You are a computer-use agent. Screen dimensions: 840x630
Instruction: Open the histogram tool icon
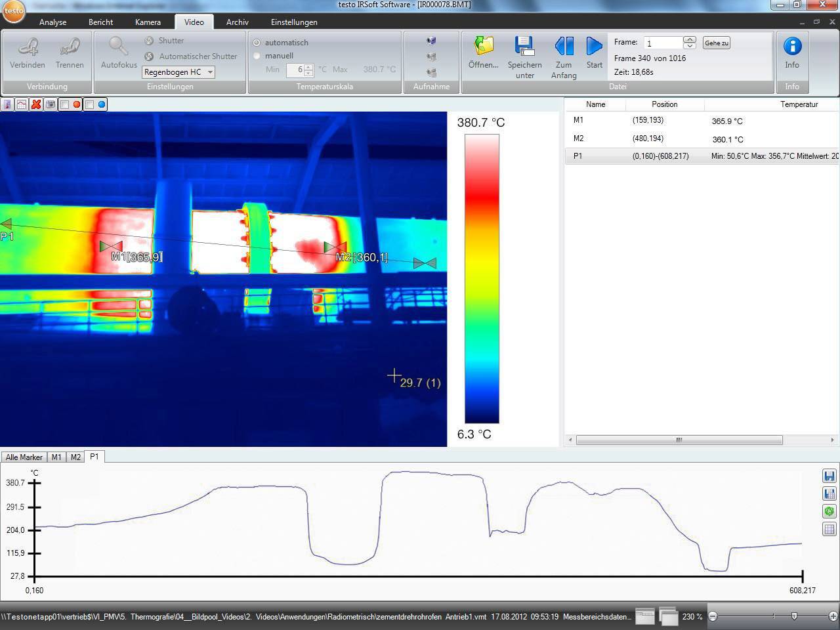[x=22, y=104]
